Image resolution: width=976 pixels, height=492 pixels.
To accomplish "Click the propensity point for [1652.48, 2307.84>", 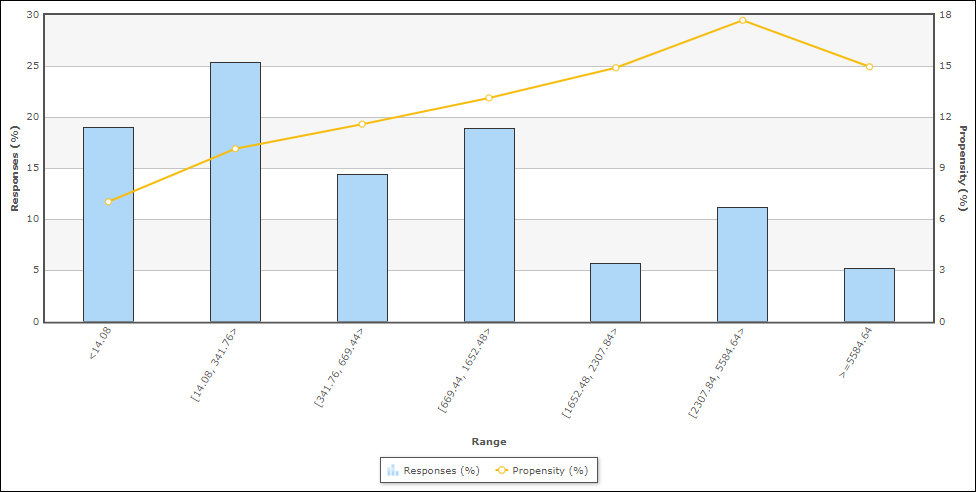I will 615,68.
